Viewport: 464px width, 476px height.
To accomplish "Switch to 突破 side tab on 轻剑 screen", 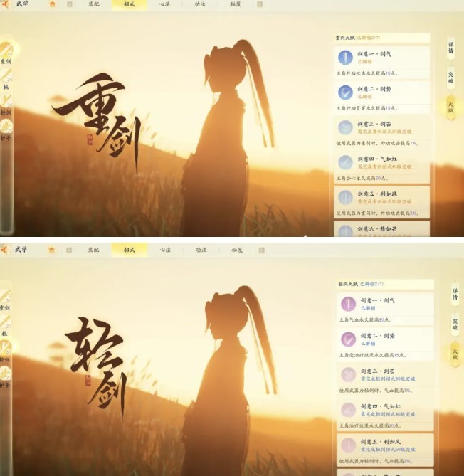I will pos(455,324).
